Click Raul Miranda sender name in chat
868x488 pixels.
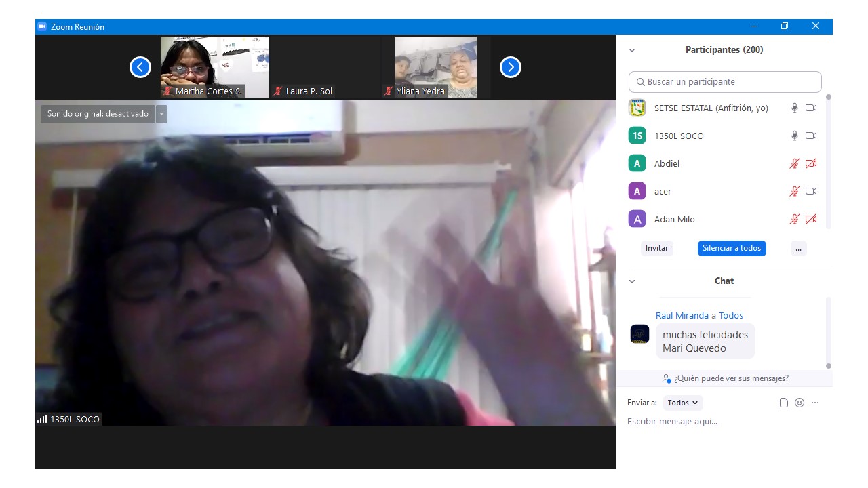click(x=682, y=316)
